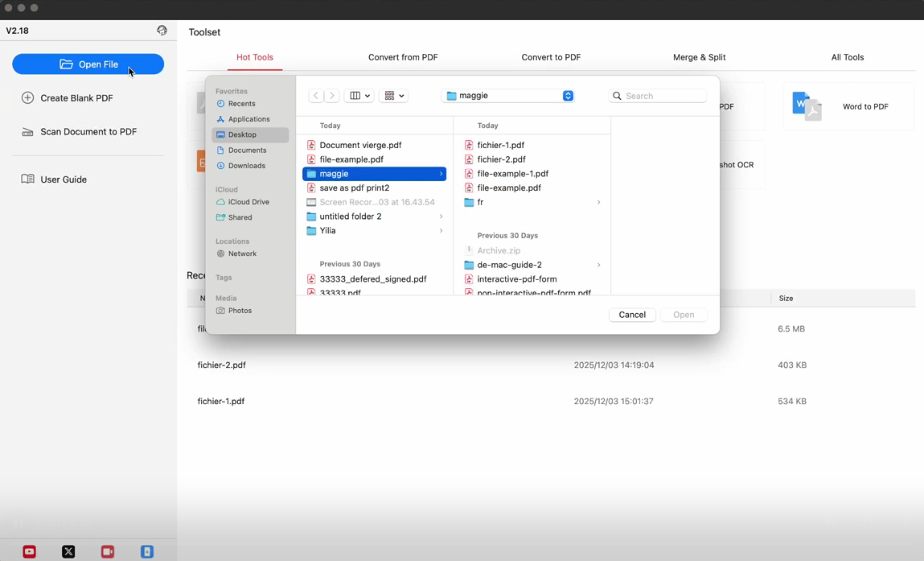924x561 pixels.
Task: Click the Word to PDF tool icon
Action: 807,106
